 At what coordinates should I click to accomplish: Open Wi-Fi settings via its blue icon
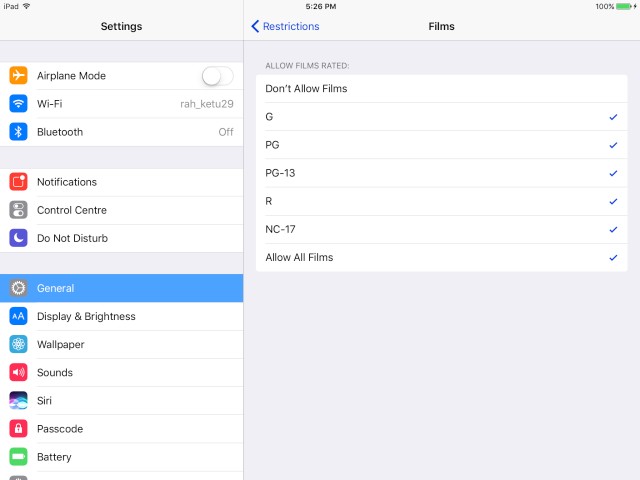[x=18, y=104]
